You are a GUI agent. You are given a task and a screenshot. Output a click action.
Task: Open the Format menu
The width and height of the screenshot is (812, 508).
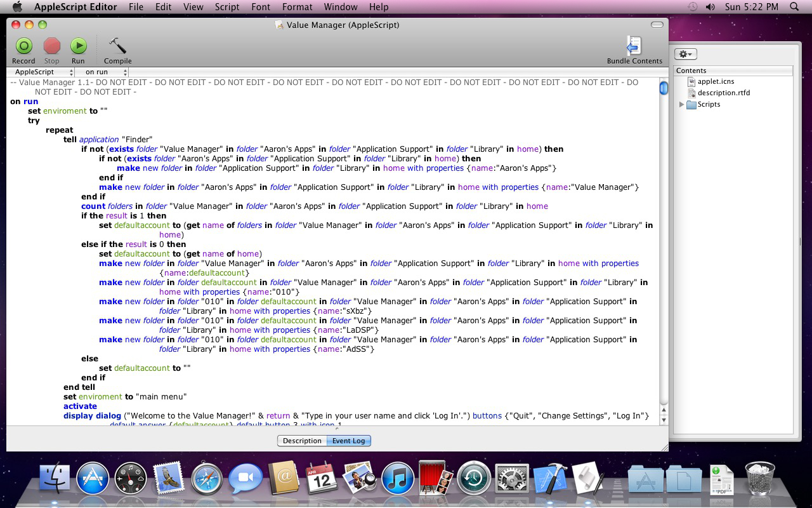[x=297, y=7]
